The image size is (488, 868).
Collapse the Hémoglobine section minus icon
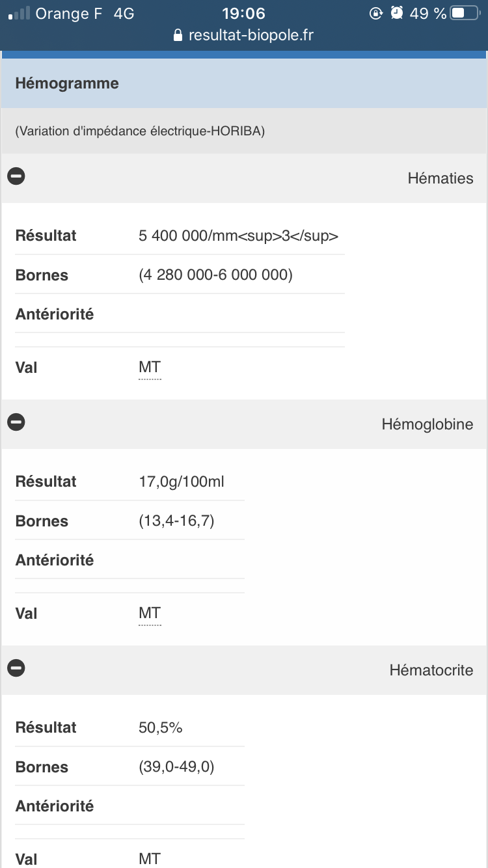pyautogui.click(x=16, y=422)
